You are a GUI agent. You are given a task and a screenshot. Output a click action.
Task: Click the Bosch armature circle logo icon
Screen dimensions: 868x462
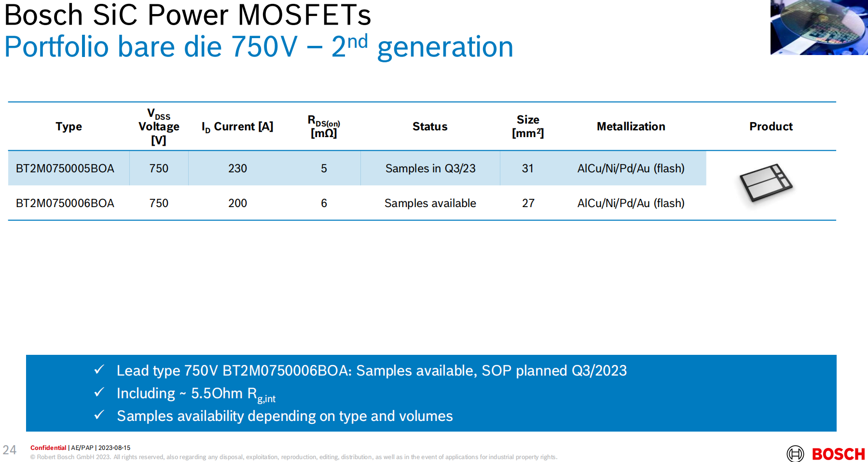click(795, 454)
